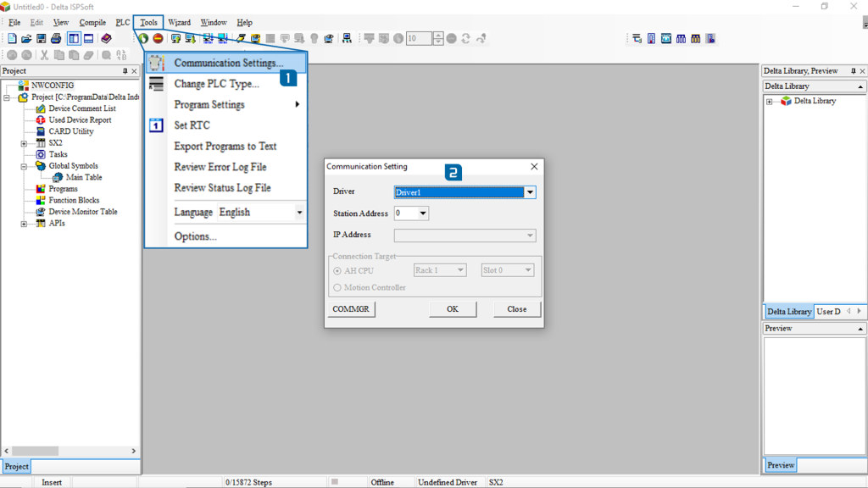Open the Program Settings submenu
The width and height of the screenshot is (868, 488).
(226, 104)
